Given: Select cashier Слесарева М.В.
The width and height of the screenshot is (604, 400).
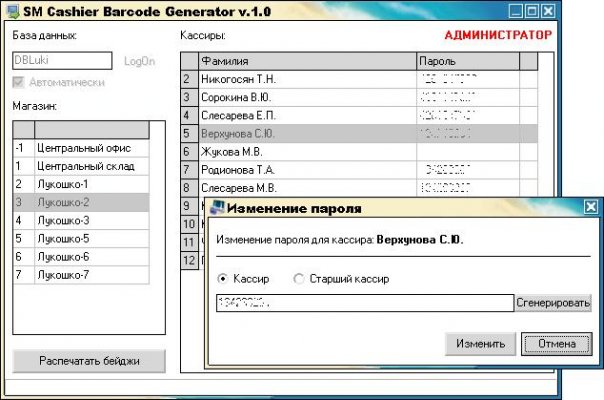Looking at the screenshot, I should tap(307, 188).
